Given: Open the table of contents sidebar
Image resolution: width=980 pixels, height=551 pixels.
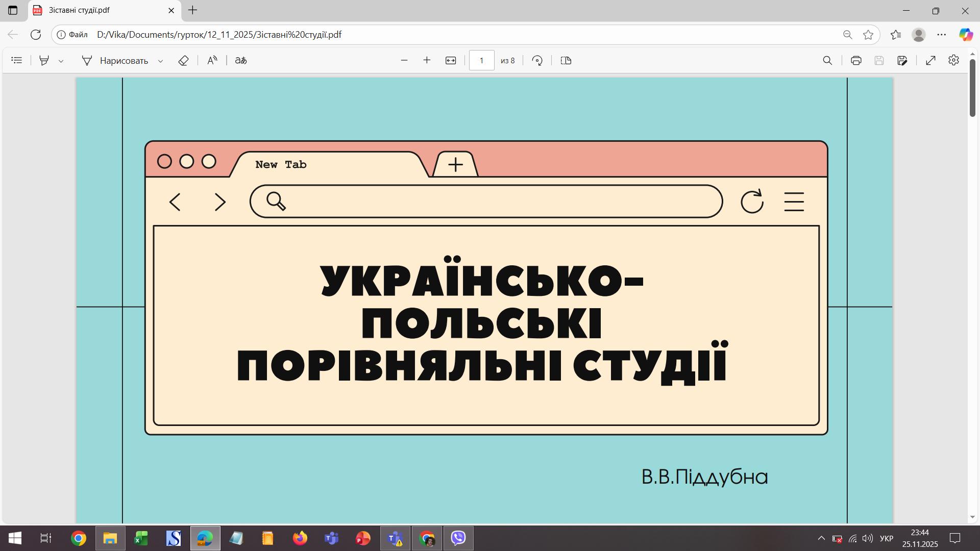Looking at the screenshot, I should point(16,60).
